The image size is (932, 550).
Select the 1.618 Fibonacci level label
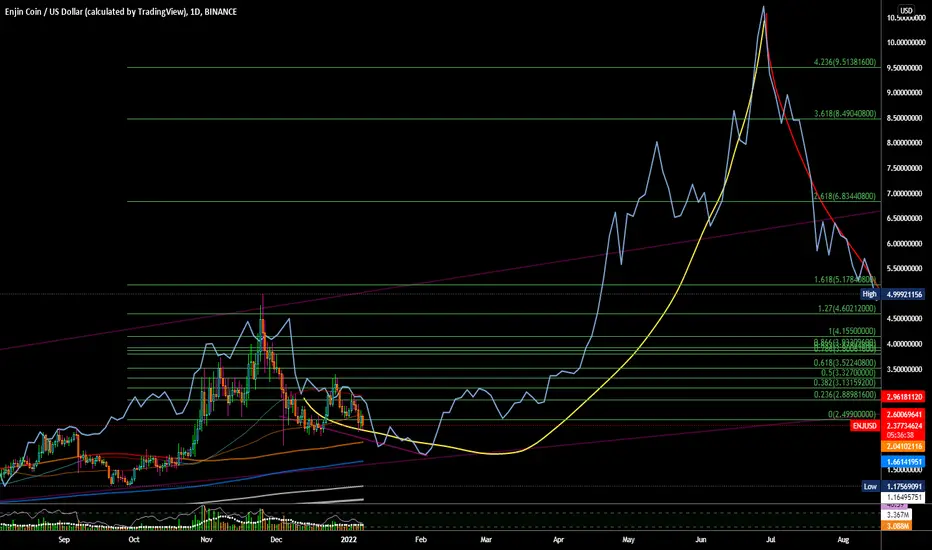[x=845, y=279]
